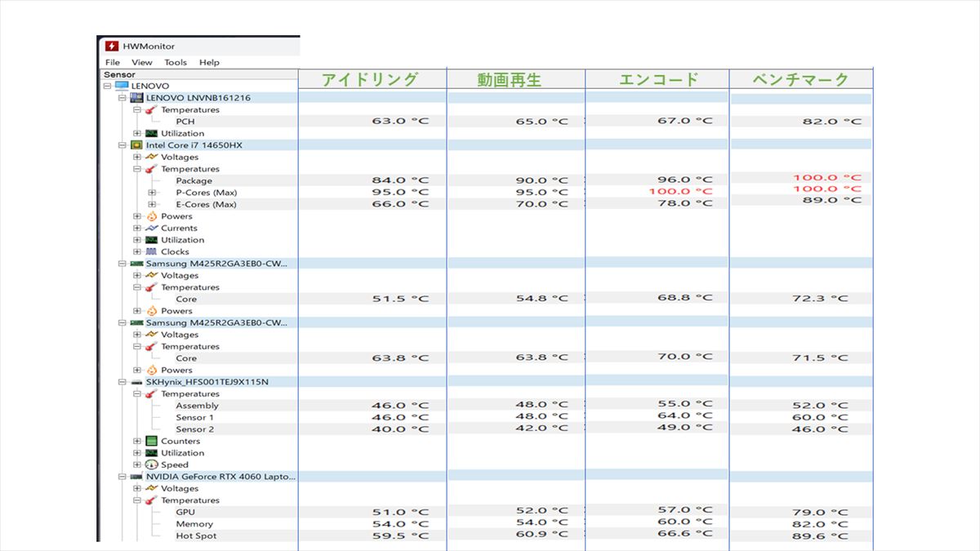Select the GPU Memory temperature row
980x551 pixels.
(194, 524)
